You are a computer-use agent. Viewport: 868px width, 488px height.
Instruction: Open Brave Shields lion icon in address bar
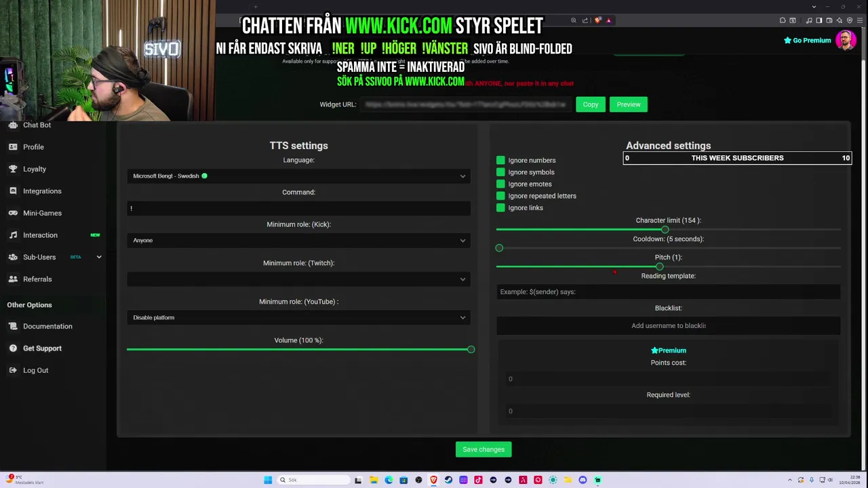point(598,20)
